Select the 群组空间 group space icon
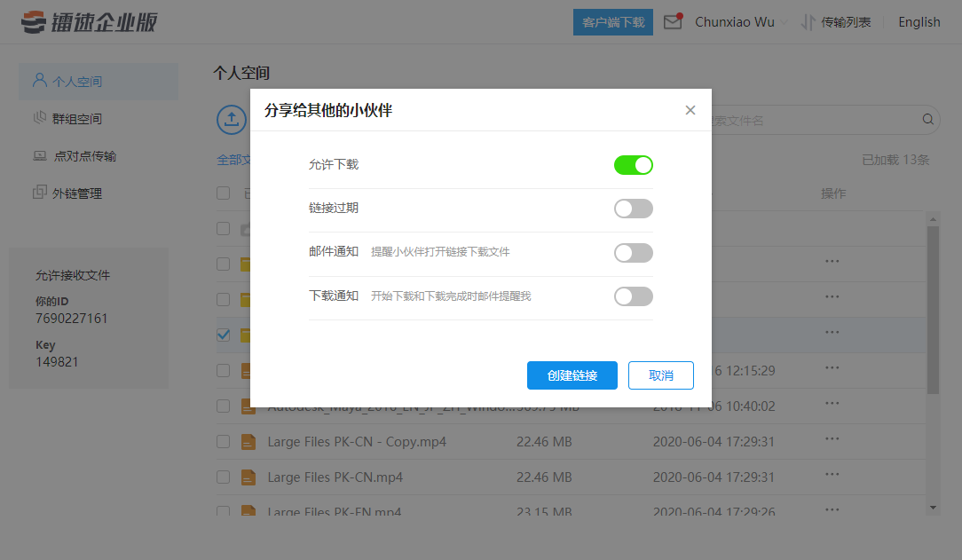 pyautogui.click(x=37, y=118)
